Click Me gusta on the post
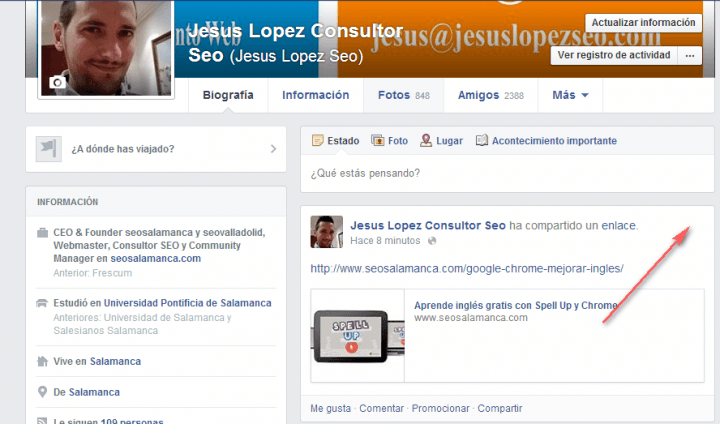 (330, 408)
